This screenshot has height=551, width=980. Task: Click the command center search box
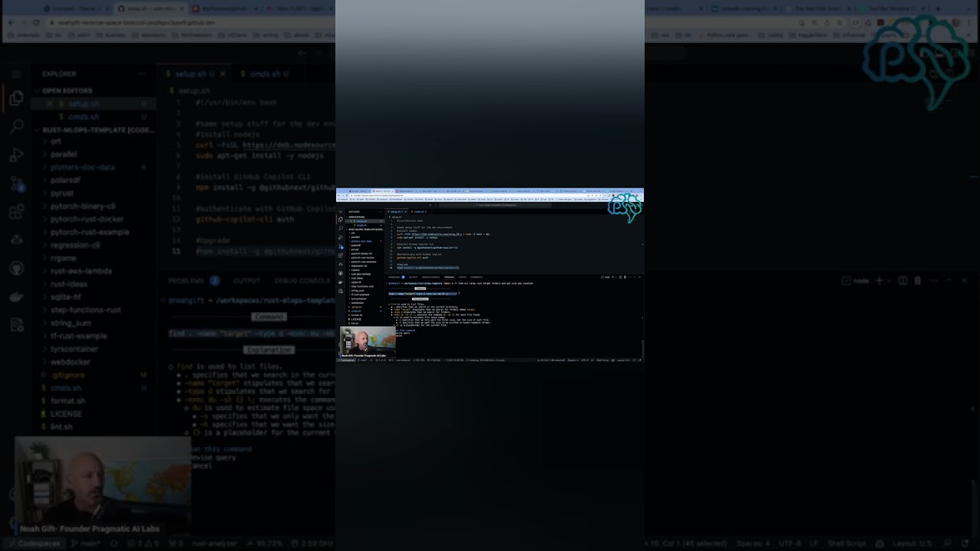point(495,205)
